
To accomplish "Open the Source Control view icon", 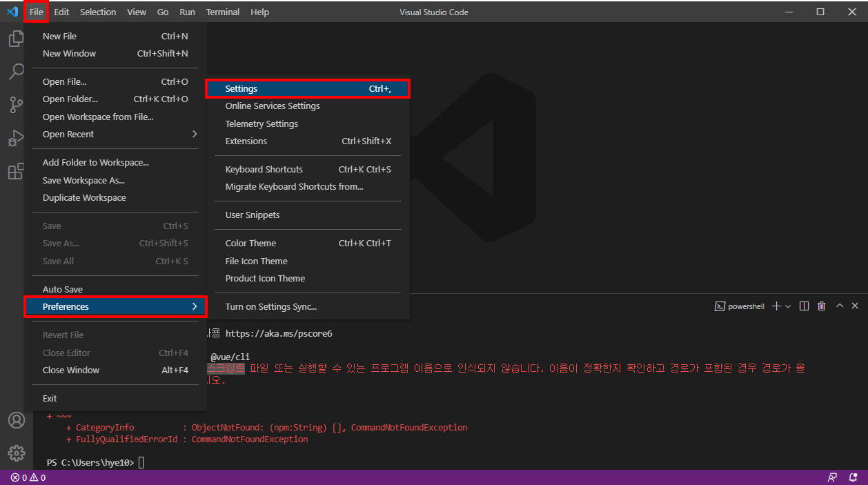I will pyautogui.click(x=16, y=105).
